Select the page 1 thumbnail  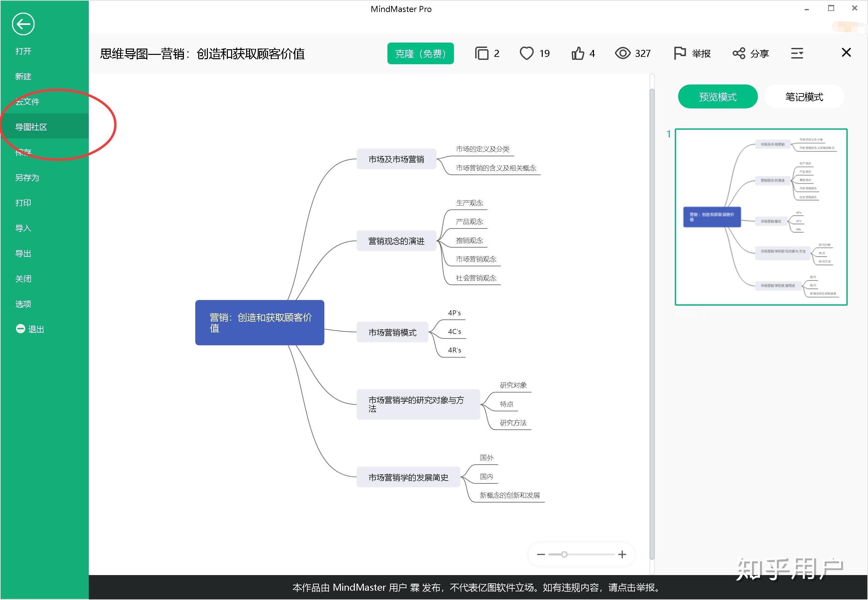761,217
